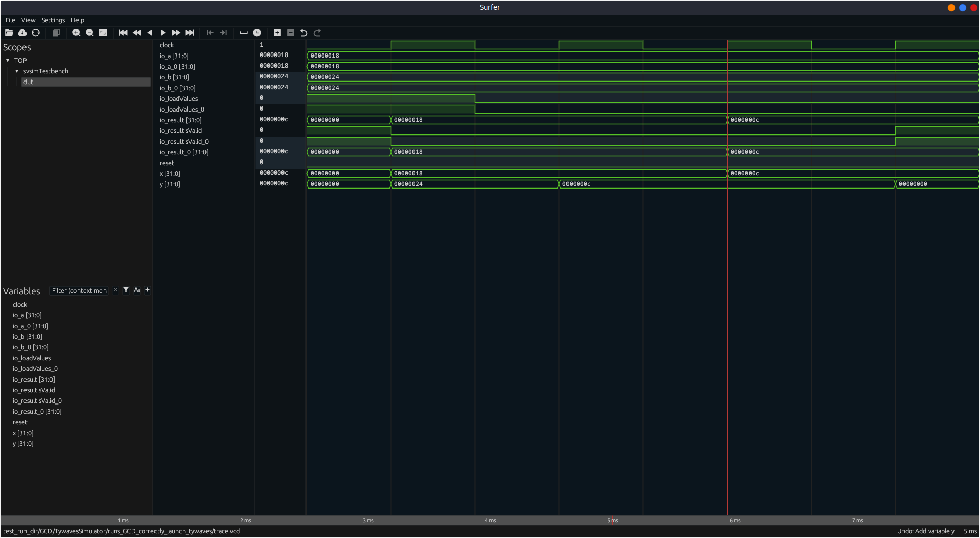Screen dimensions: 980x538
Task: Select io_loadValues in waveform list
Action: click(x=178, y=99)
